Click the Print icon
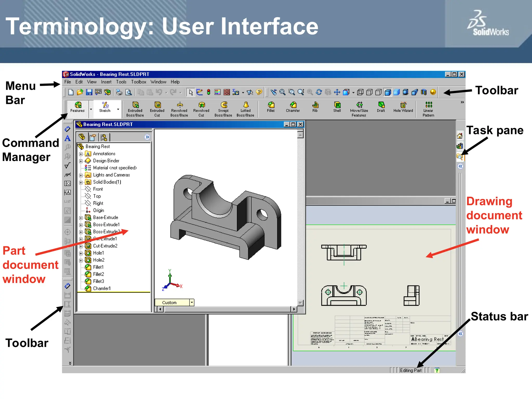The height and width of the screenshot is (399, 532). pos(119,92)
